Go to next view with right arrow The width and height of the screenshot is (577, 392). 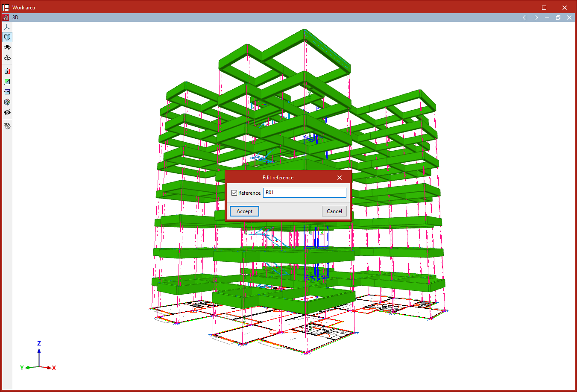pos(536,18)
